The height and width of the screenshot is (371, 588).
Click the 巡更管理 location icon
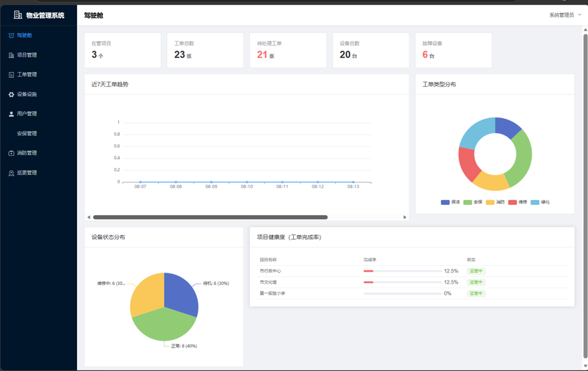(x=11, y=173)
